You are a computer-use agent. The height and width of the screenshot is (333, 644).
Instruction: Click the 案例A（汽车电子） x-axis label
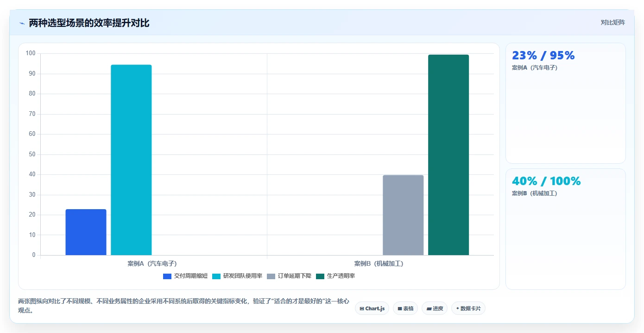tap(152, 263)
